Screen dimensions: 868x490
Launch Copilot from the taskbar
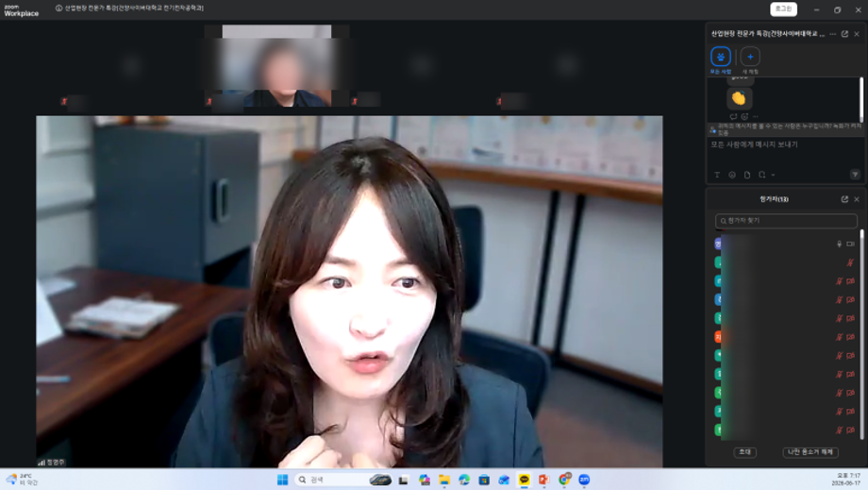pos(425,480)
